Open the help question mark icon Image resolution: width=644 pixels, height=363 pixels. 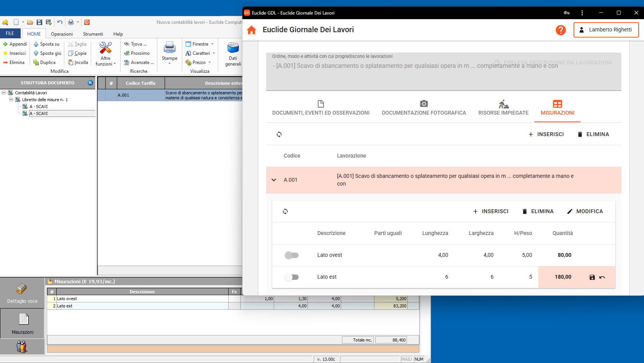tap(561, 30)
